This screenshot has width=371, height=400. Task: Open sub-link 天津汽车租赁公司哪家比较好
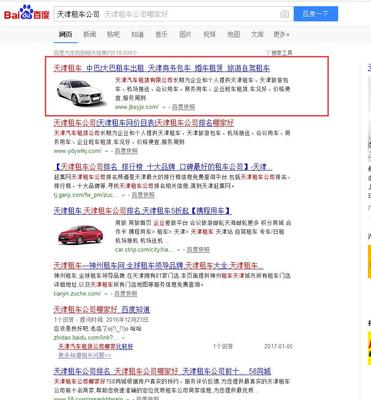tap(96, 347)
